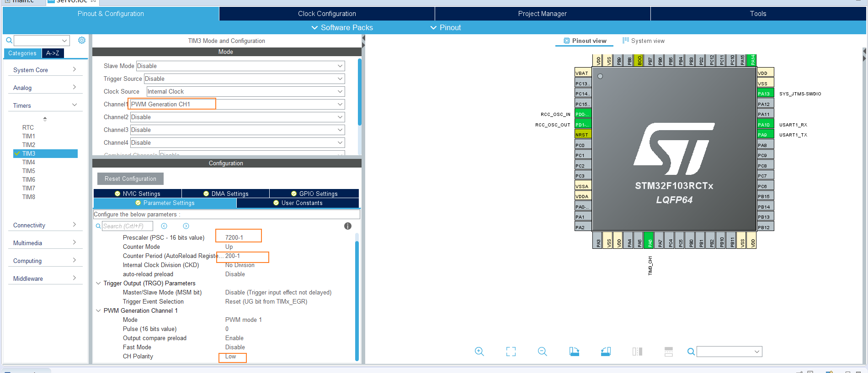
Task: Click the parameter search field
Action: tap(127, 226)
